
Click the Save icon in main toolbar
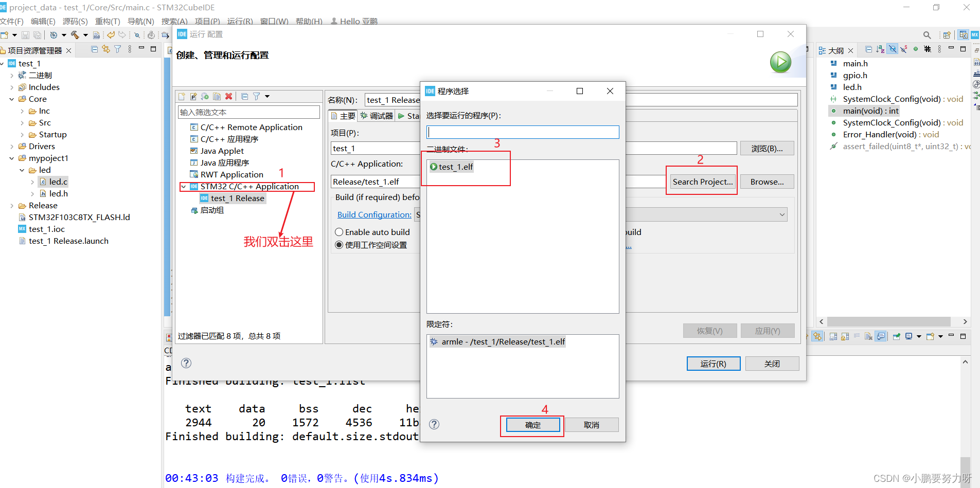pos(25,35)
